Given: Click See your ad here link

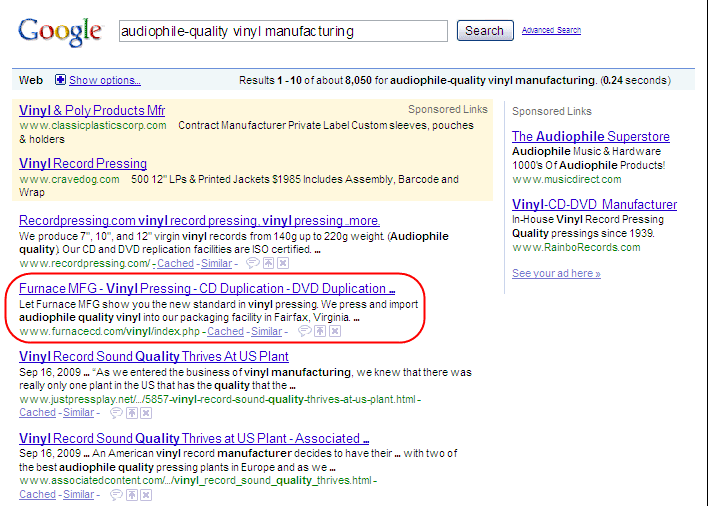Looking at the screenshot, I should click(556, 273).
